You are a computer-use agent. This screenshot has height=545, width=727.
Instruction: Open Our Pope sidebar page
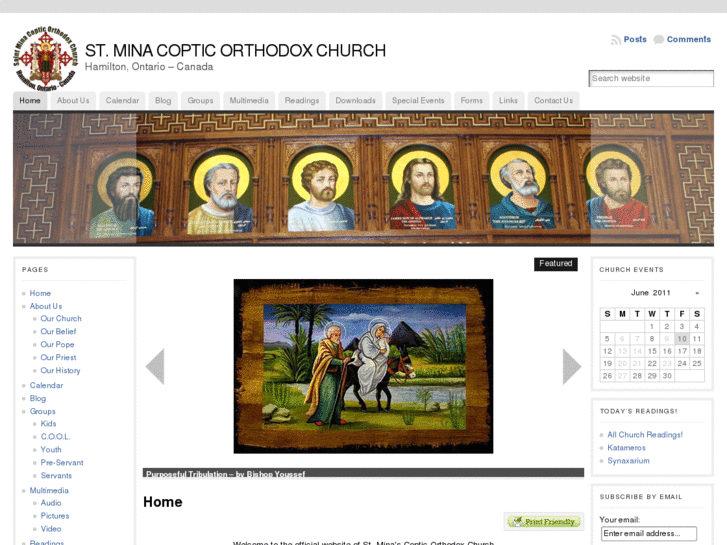tap(57, 345)
